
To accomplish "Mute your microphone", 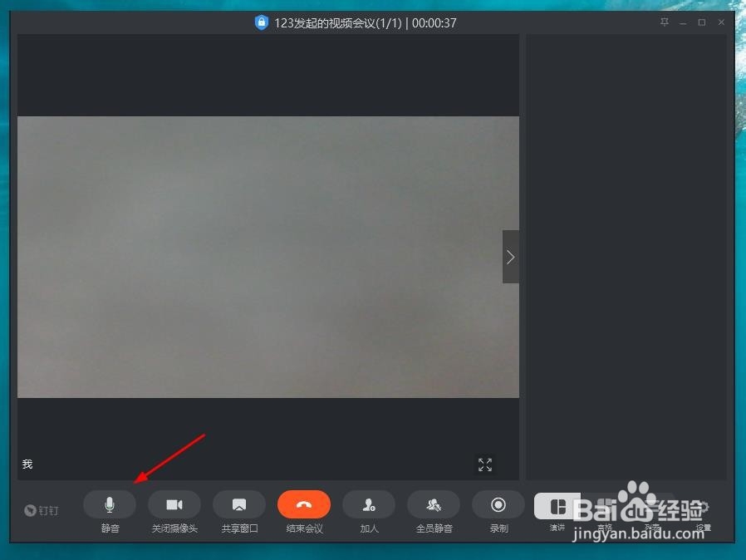I will point(109,504).
